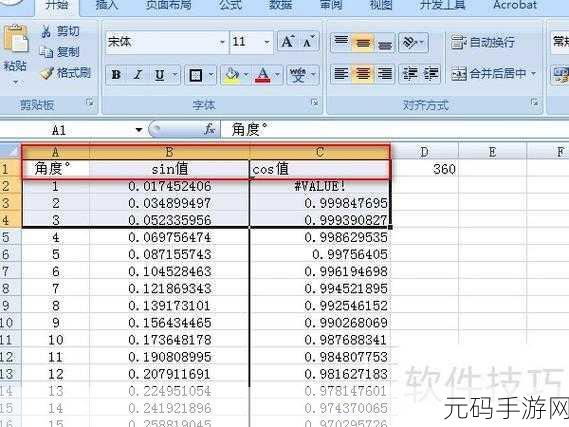Image resolution: width=569 pixels, height=427 pixels.
Task: Open font group dialog launcher
Action: click(x=314, y=103)
